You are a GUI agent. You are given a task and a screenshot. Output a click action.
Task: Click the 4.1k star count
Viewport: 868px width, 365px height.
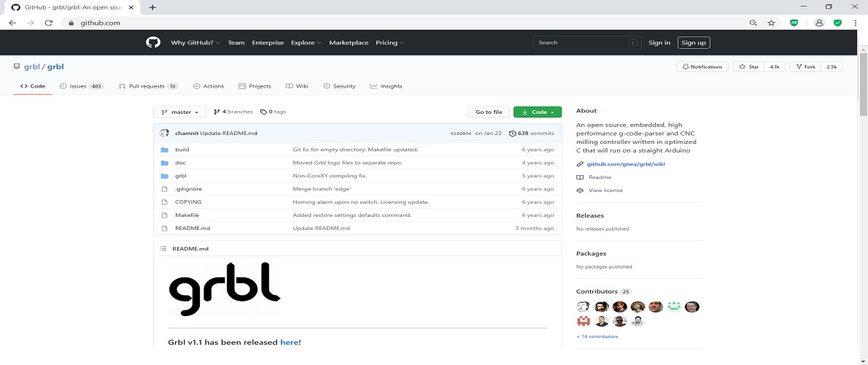[x=774, y=66]
